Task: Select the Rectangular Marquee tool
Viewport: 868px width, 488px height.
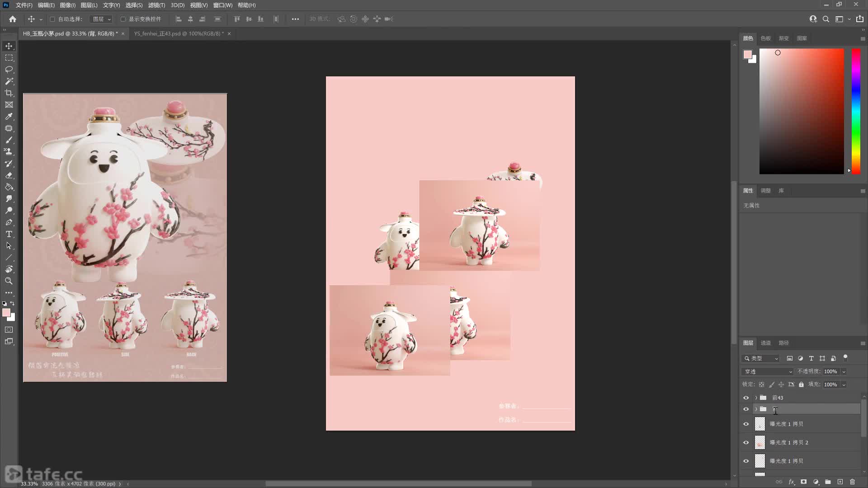Action: click(x=9, y=58)
